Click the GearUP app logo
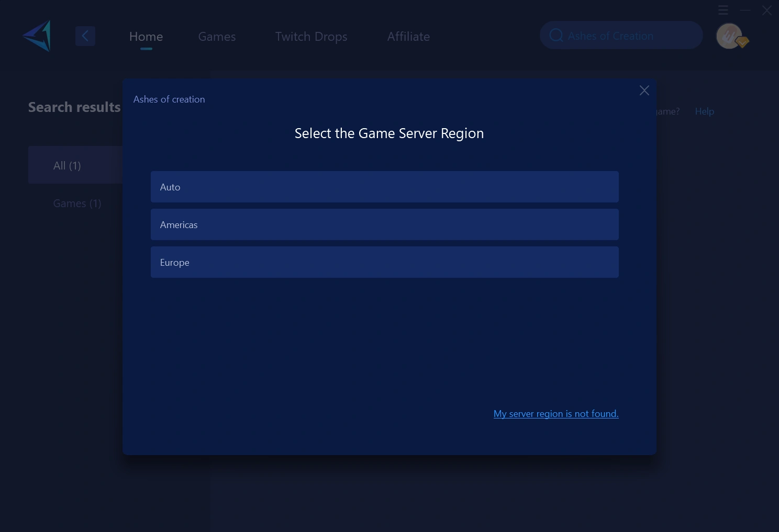 point(38,36)
